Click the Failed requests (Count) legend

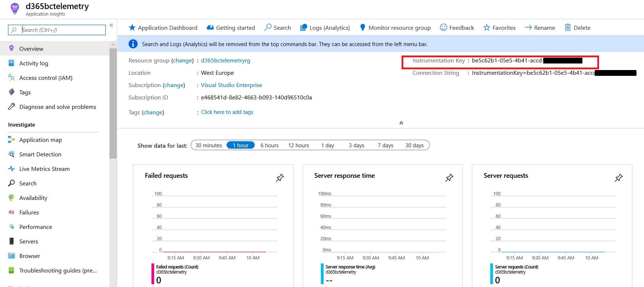pyautogui.click(x=177, y=267)
